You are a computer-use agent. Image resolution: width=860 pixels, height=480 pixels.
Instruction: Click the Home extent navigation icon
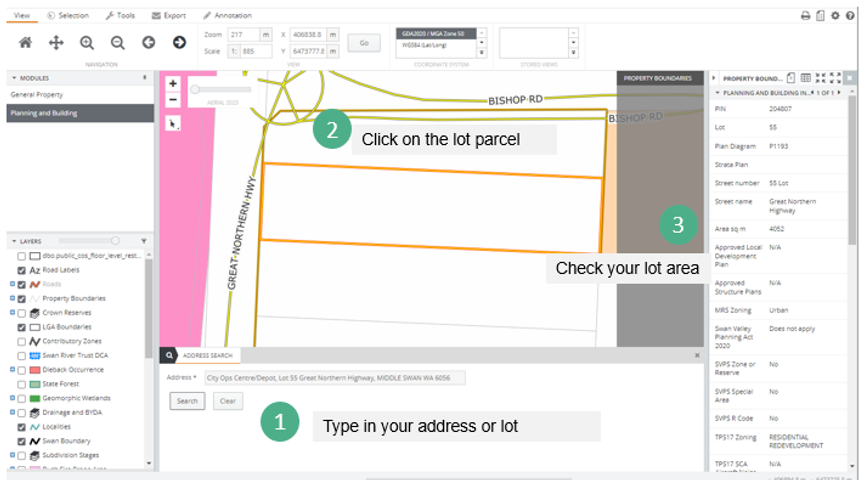point(26,42)
